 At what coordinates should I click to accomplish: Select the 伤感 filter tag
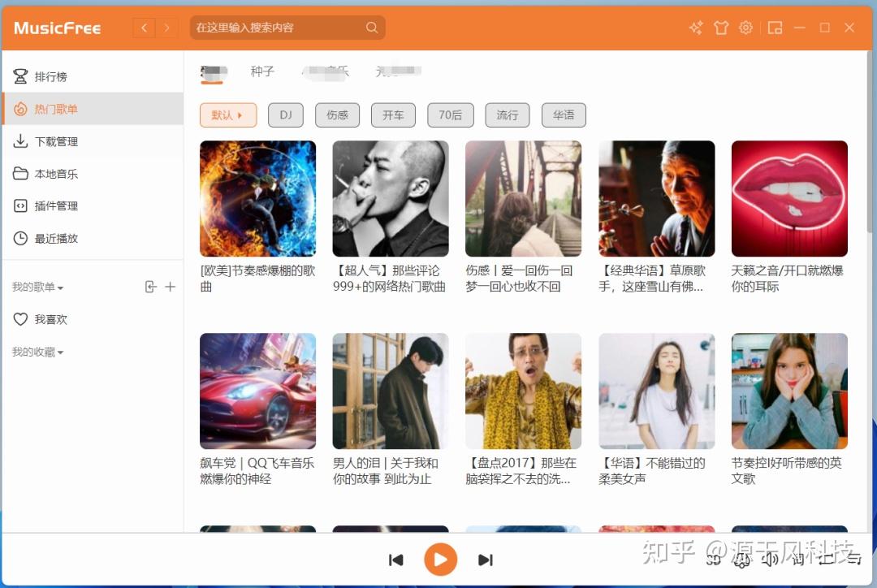pos(337,115)
